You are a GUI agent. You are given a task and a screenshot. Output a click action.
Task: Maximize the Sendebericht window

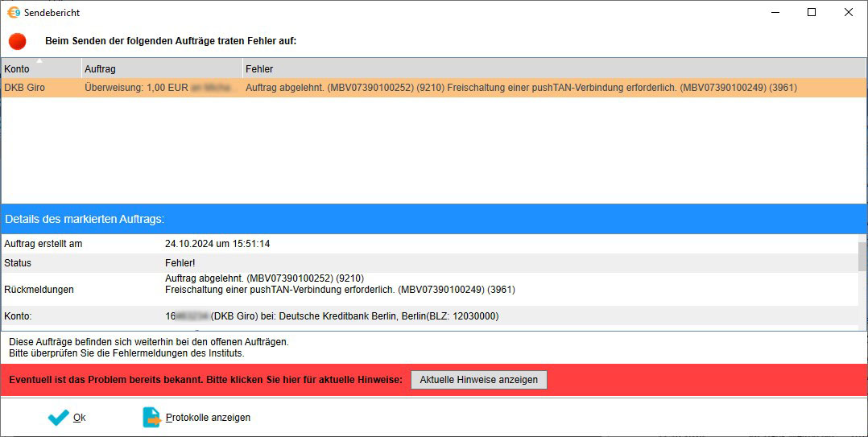(x=812, y=12)
